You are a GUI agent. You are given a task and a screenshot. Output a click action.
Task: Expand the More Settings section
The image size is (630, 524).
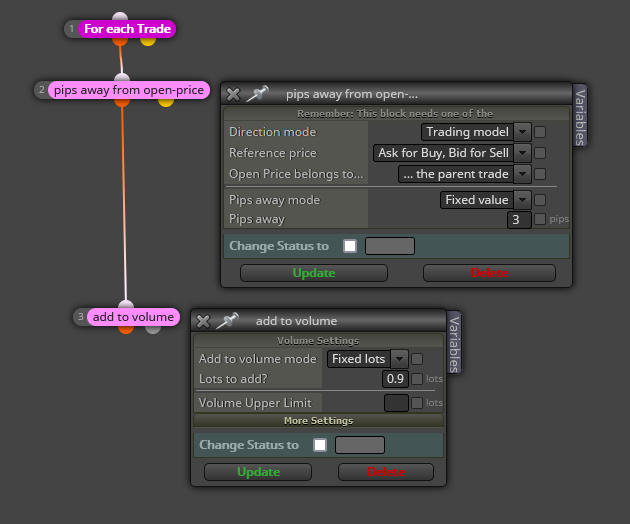318,421
